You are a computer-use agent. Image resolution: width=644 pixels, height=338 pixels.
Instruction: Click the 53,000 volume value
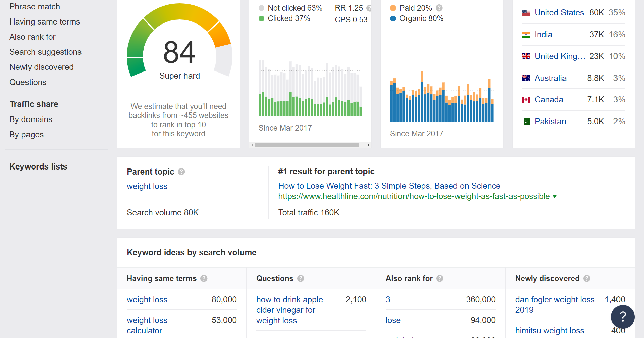coord(224,320)
